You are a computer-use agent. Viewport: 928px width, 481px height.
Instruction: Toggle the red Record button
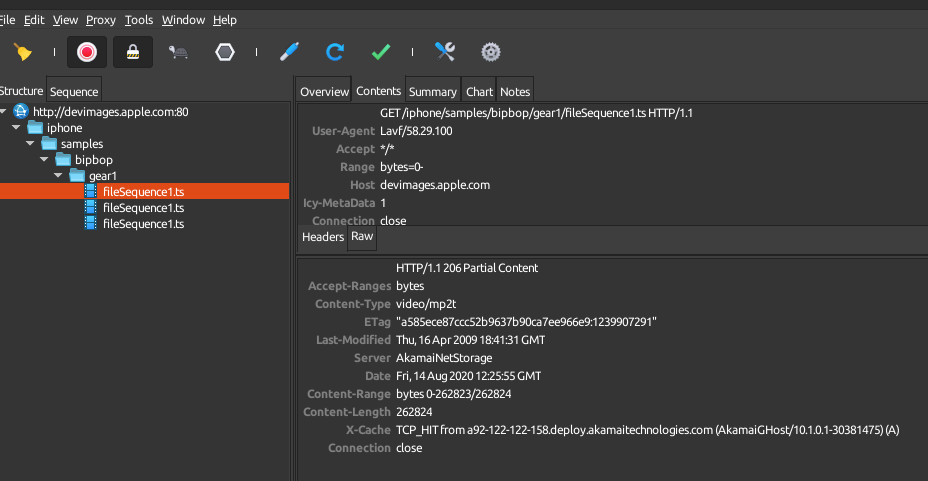coord(86,52)
